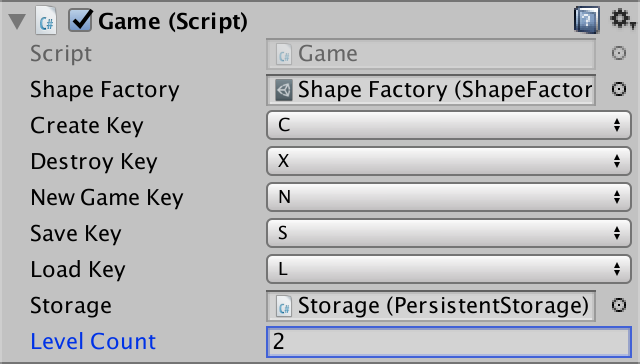640x364 pixels.
Task: Click the Unity asset icon in Shape Factory field
Action: (x=284, y=90)
